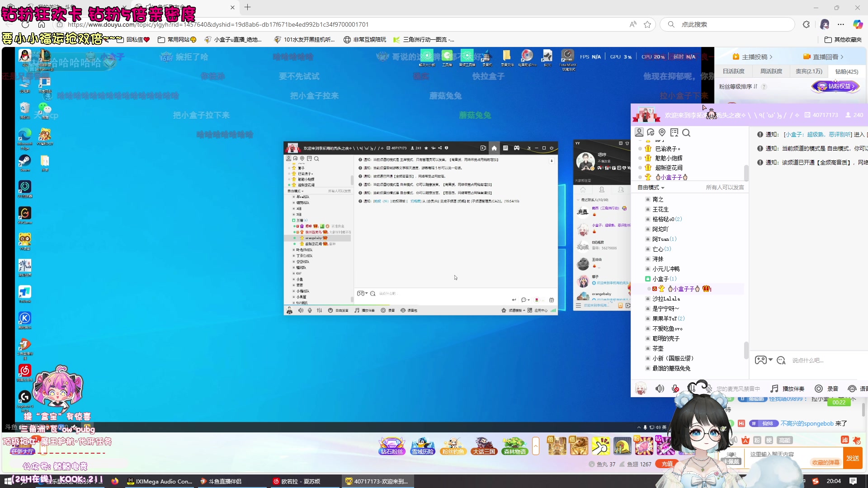Select the 沙拉Lalala channel
This screenshot has height=488, width=868.
coord(666,299)
